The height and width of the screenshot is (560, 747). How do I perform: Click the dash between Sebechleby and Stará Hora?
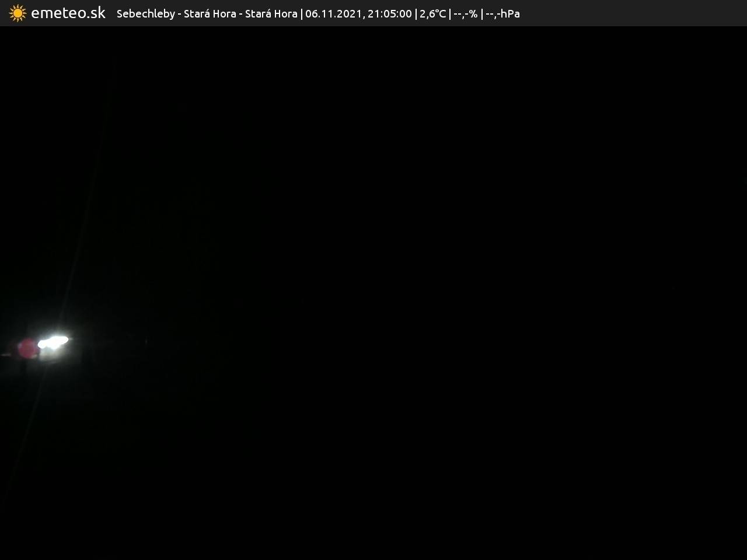[x=179, y=13]
